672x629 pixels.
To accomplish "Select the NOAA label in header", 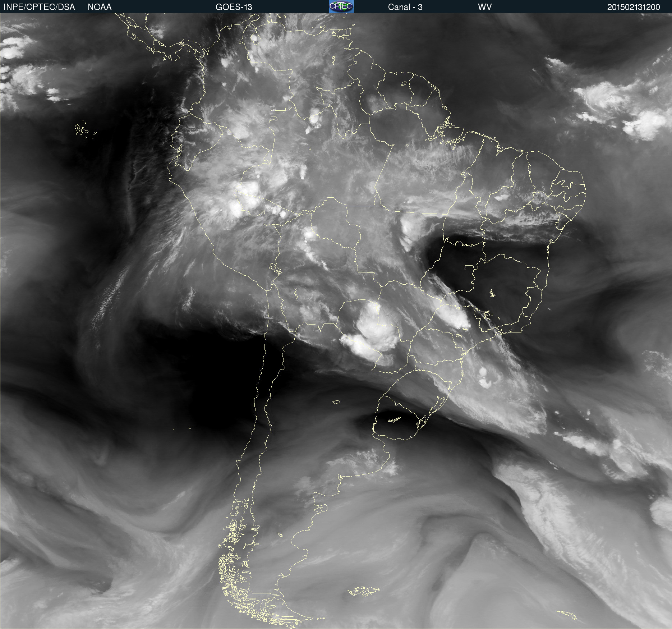I will click(x=100, y=7).
